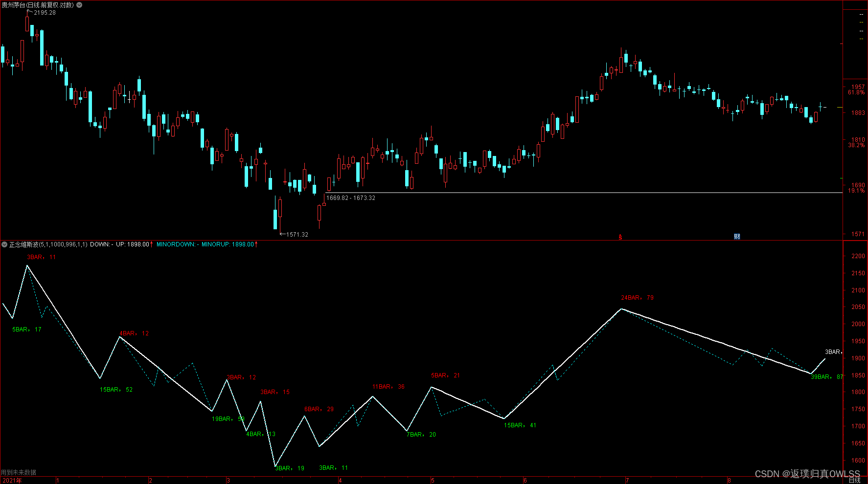Click month 7 marker on time axis

(x=627, y=481)
